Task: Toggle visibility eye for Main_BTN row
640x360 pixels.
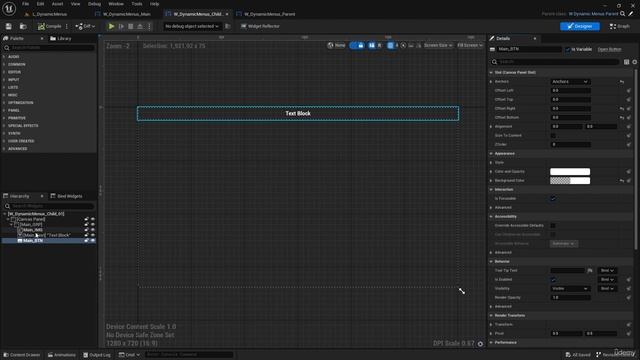Action: tap(93, 241)
